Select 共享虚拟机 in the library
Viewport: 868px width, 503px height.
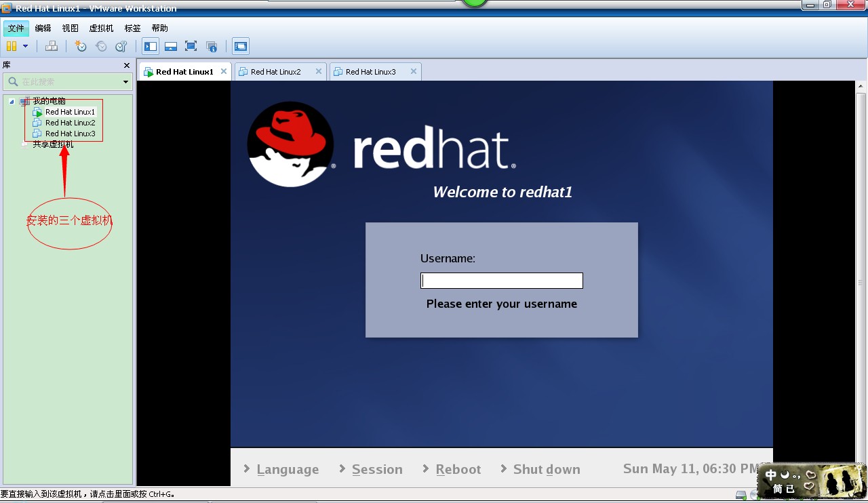point(53,144)
